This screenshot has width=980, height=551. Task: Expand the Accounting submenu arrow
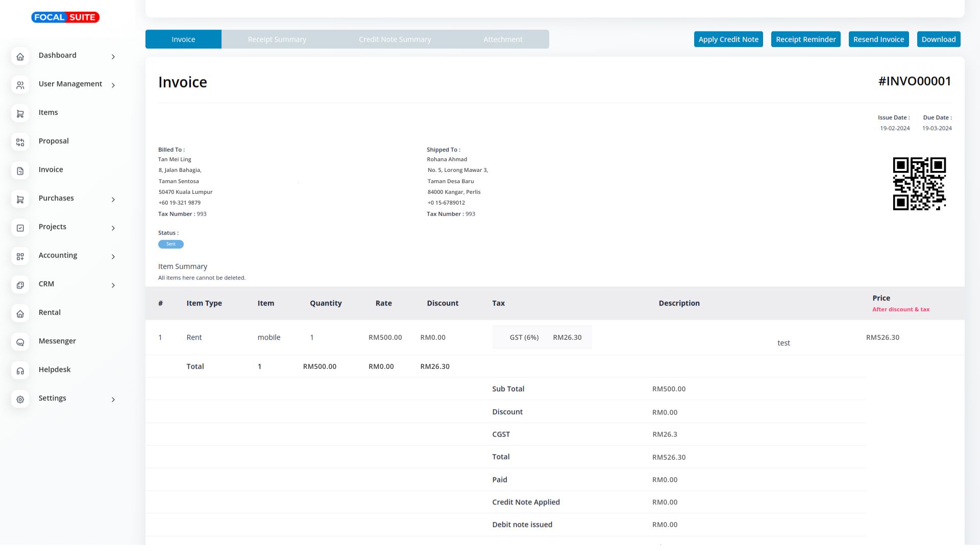pyautogui.click(x=113, y=257)
